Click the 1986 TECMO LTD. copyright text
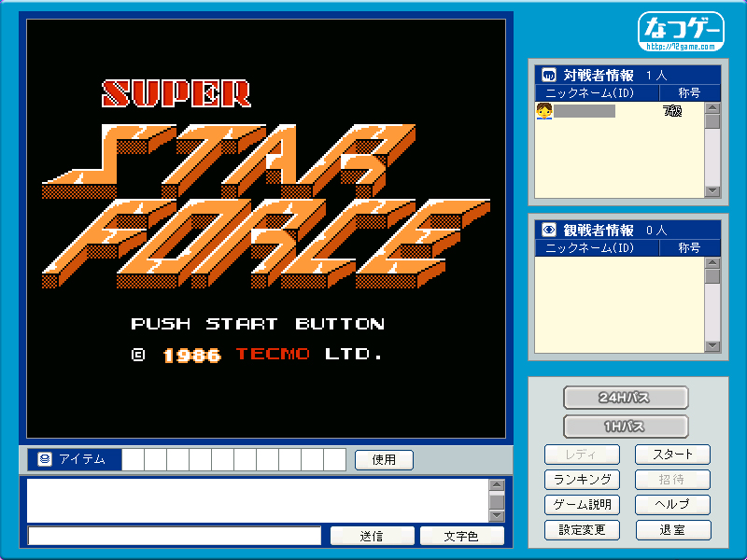This screenshot has height=560, width=747. [x=257, y=355]
